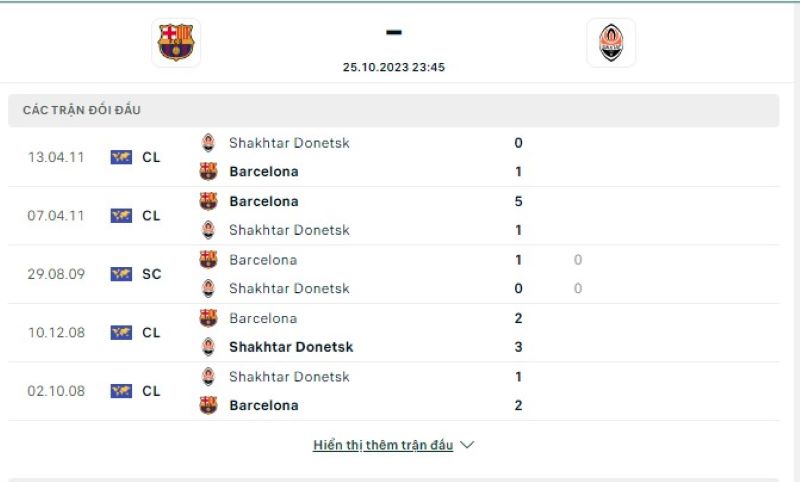Screen dimensions: 800x482
Task: Click the Super Cup competition icon beside 29.08.09
Action: click(x=121, y=274)
